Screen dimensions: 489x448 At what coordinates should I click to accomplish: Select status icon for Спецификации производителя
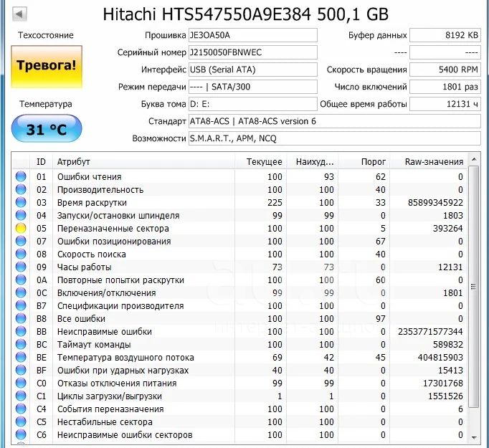click(21, 305)
